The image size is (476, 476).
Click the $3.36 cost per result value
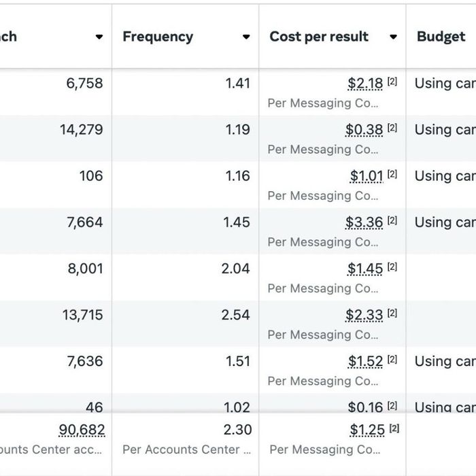(x=364, y=222)
